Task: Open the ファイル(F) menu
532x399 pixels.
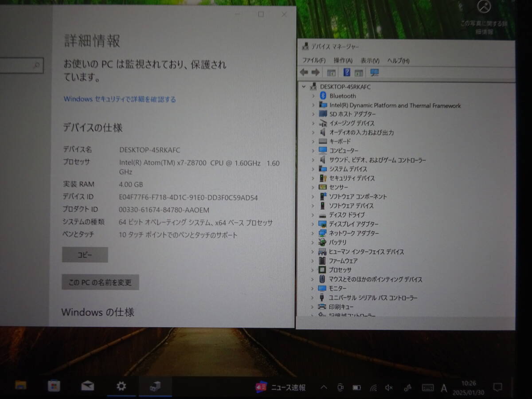Action: click(314, 60)
